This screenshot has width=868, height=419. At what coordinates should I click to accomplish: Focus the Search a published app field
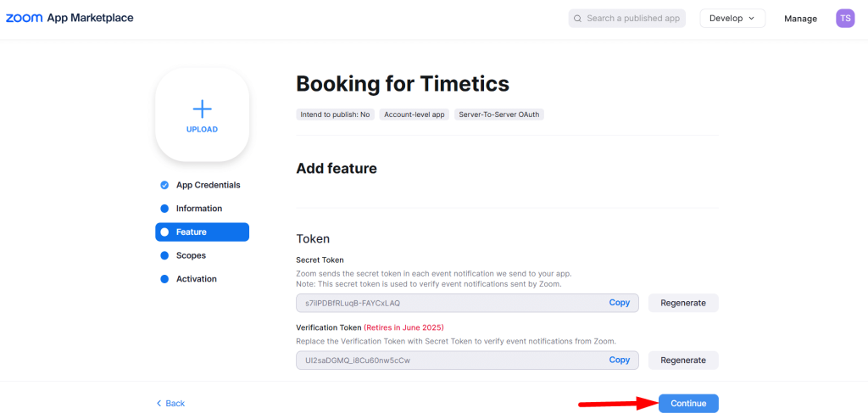(x=627, y=19)
